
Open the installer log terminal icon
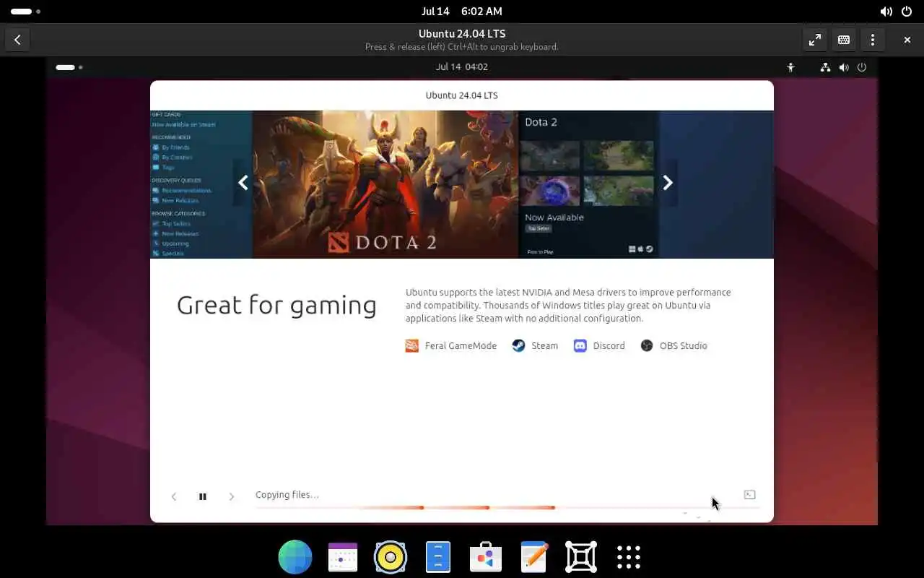749,495
